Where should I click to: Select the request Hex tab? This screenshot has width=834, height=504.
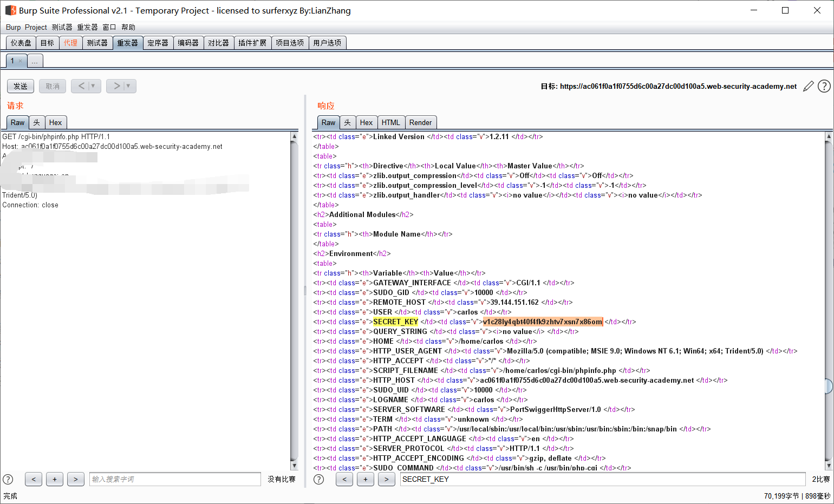coord(56,122)
